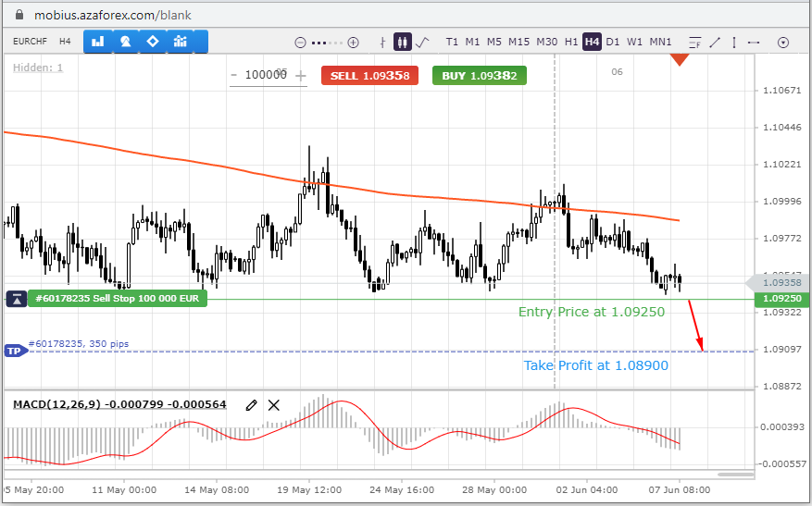Click BUY 1.09382 button
The image size is (812, 506).
point(480,76)
